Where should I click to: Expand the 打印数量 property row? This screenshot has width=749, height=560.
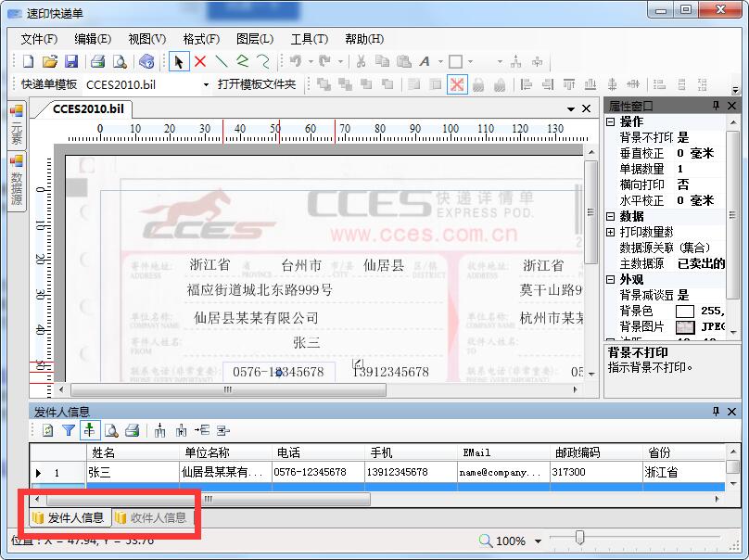611,232
